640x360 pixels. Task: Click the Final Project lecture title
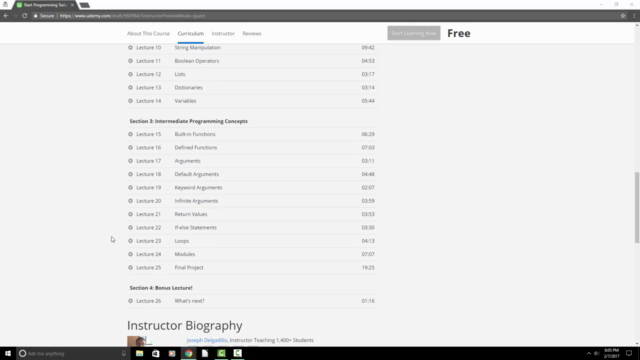[x=189, y=267]
